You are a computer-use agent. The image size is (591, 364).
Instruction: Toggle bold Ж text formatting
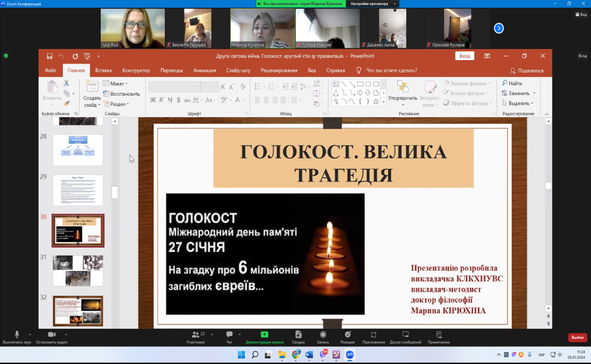pos(153,100)
